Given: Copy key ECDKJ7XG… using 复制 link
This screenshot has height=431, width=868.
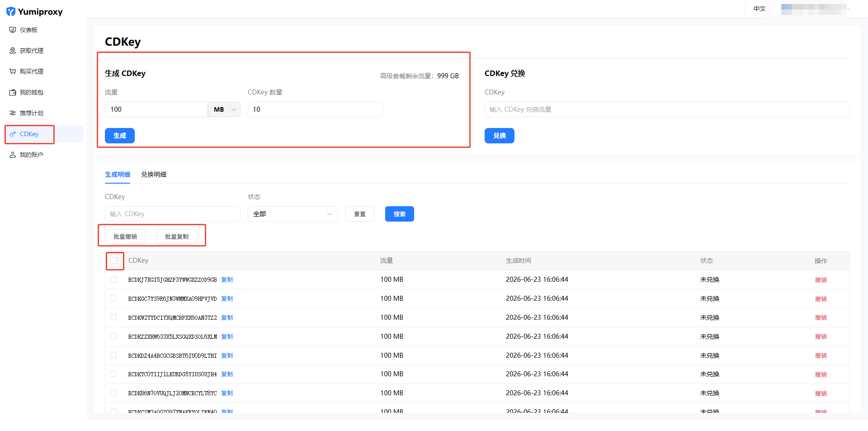Looking at the screenshot, I should coord(227,279).
